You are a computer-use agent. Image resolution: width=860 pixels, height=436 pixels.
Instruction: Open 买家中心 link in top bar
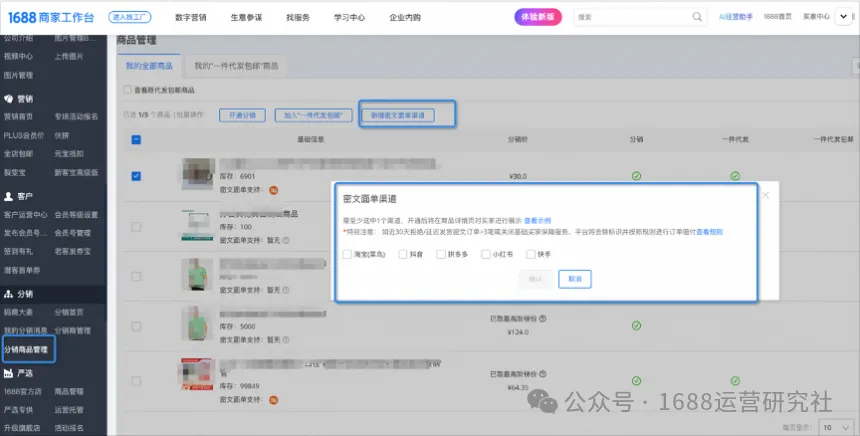tap(817, 17)
